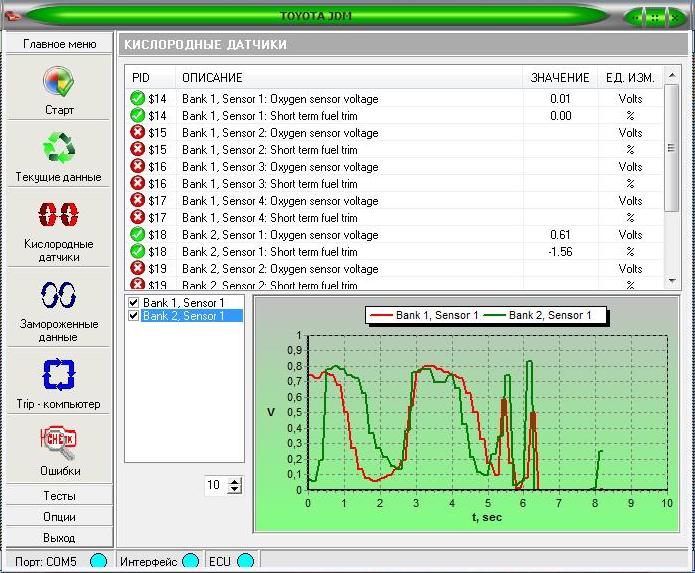
Task: Open Current Data (Текущие данные) recycle icon
Action: click(x=58, y=149)
